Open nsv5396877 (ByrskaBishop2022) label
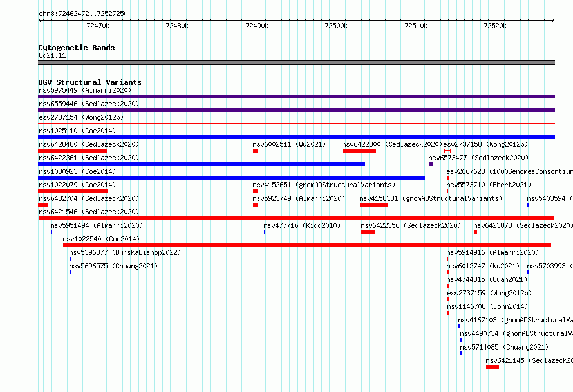The width and height of the screenshot is (573, 392). click(125, 252)
